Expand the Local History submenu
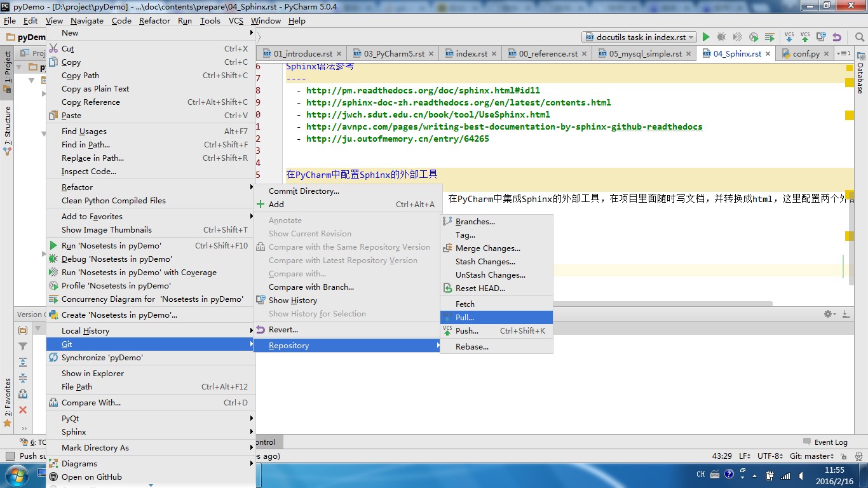This screenshot has width=868, height=488. coord(151,331)
